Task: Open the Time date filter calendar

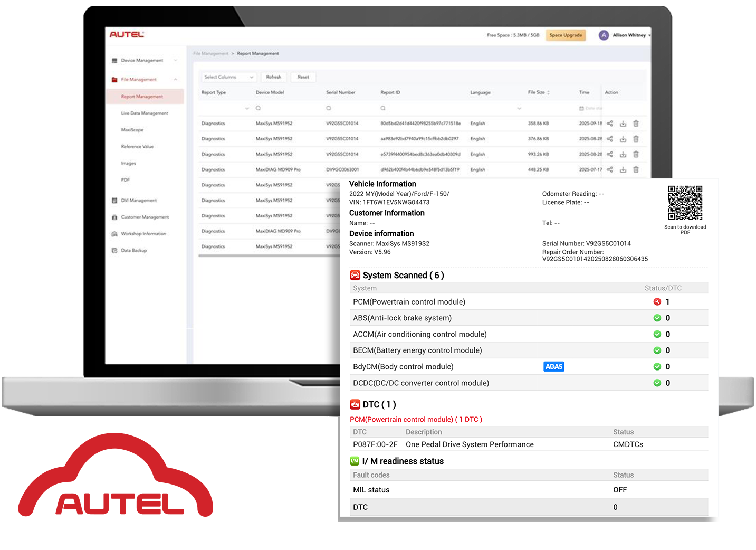Action: pyautogui.click(x=581, y=108)
